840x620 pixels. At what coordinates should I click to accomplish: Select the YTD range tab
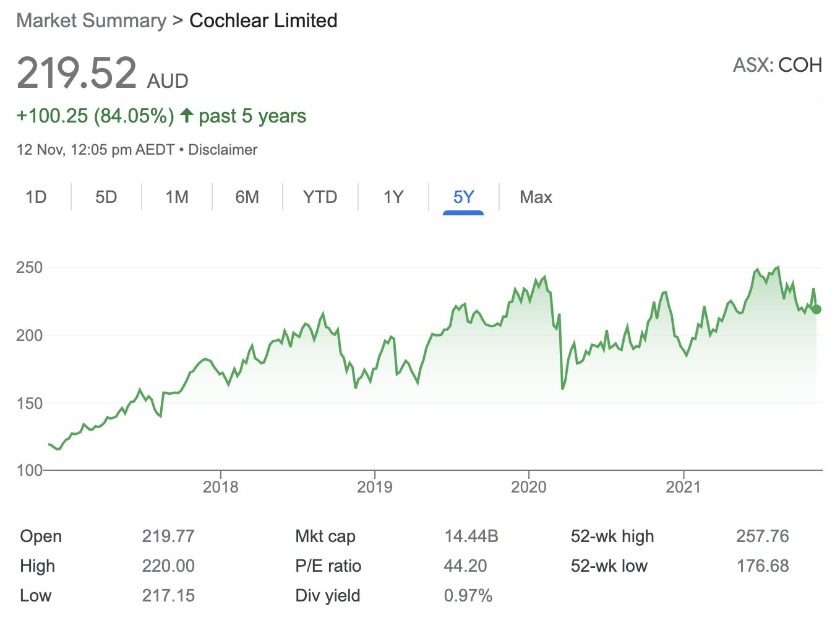(x=320, y=197)
